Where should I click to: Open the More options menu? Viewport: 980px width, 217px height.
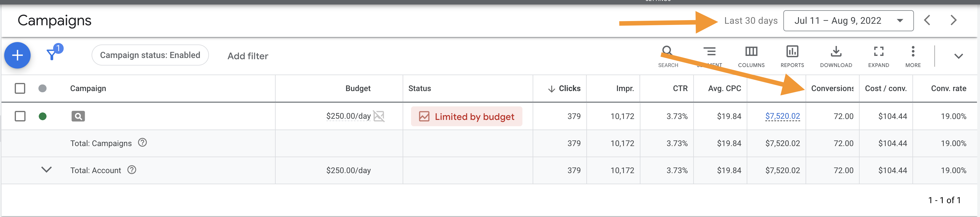(913, 56)
